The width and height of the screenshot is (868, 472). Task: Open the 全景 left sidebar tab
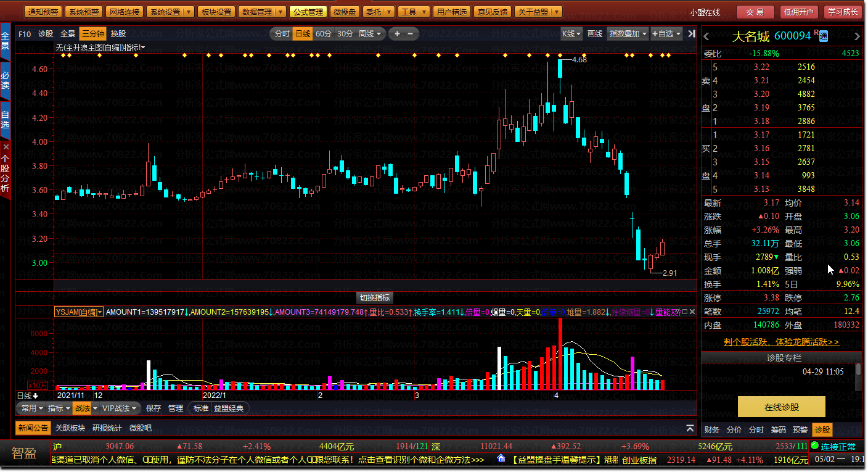click(6, 40)
